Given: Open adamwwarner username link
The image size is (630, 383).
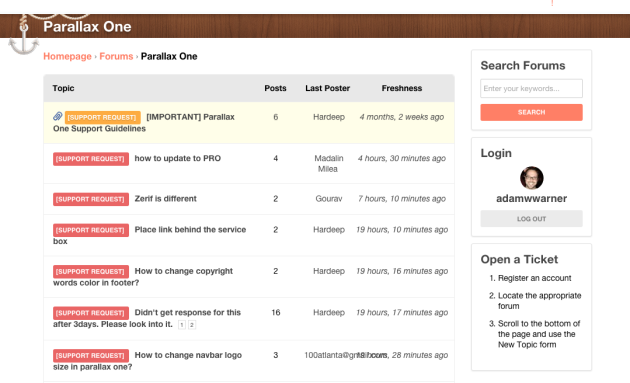Looking at the screenshot, I should [531, 199].
